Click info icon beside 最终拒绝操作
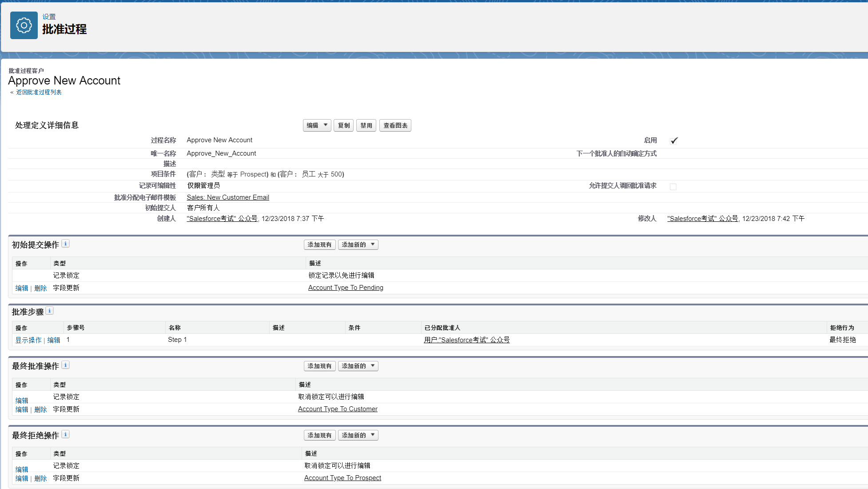868x489 pixels. (x=65, y=434)
